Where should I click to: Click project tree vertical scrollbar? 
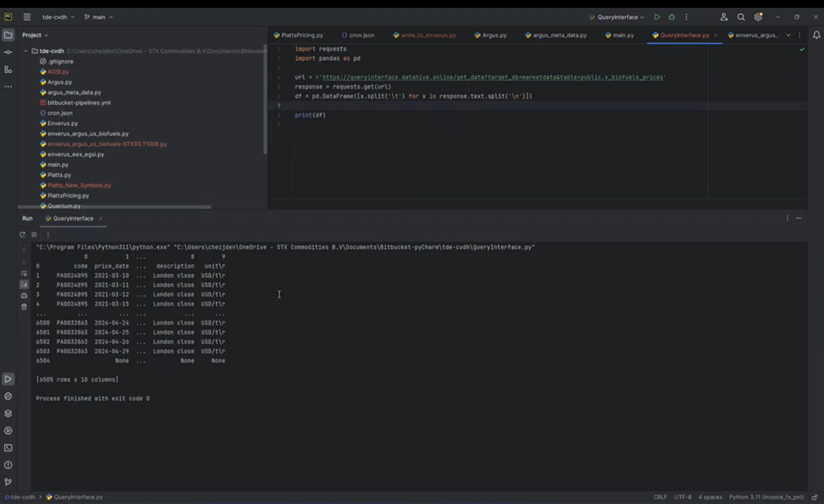(265, 99)
